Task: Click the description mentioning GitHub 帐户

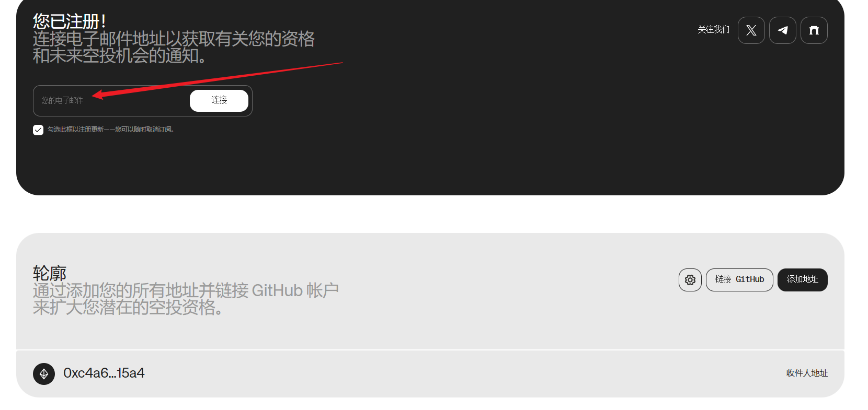Action: [186, 299]
